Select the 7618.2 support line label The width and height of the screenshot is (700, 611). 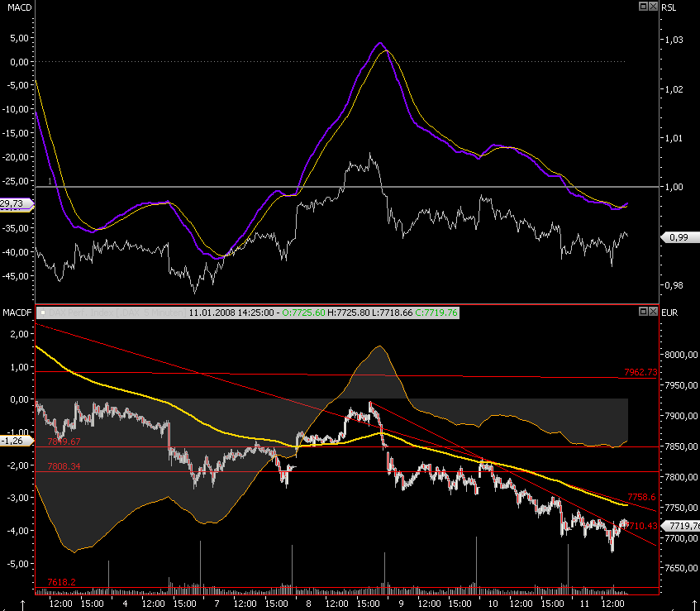(62, 582)
